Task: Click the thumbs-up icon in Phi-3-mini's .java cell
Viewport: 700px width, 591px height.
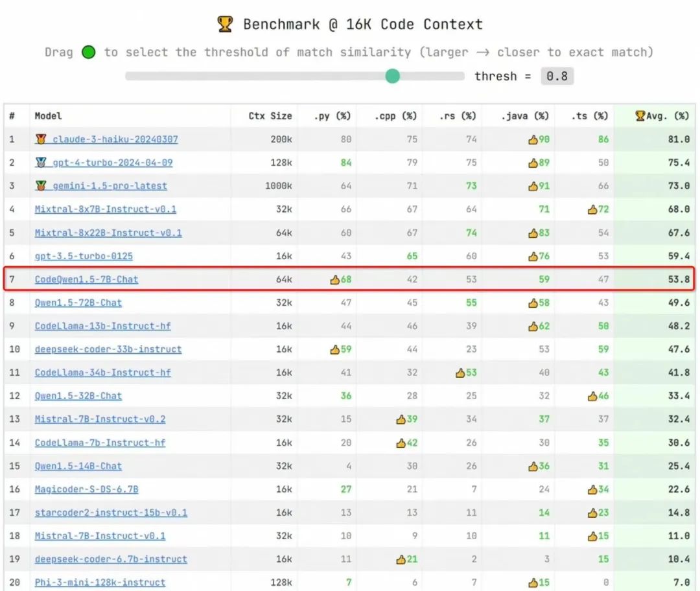Action: tap(533, 583)
